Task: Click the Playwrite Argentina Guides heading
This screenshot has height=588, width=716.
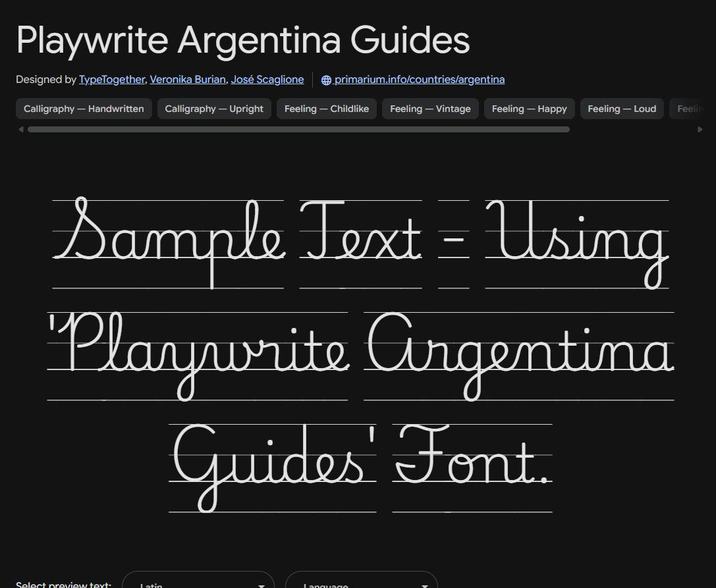Action: [243, 40]
